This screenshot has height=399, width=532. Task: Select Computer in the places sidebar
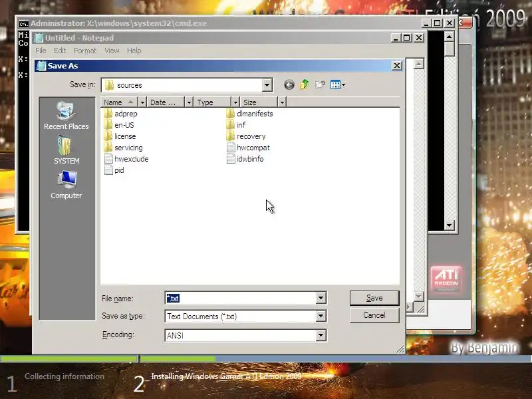coord(66,184)
